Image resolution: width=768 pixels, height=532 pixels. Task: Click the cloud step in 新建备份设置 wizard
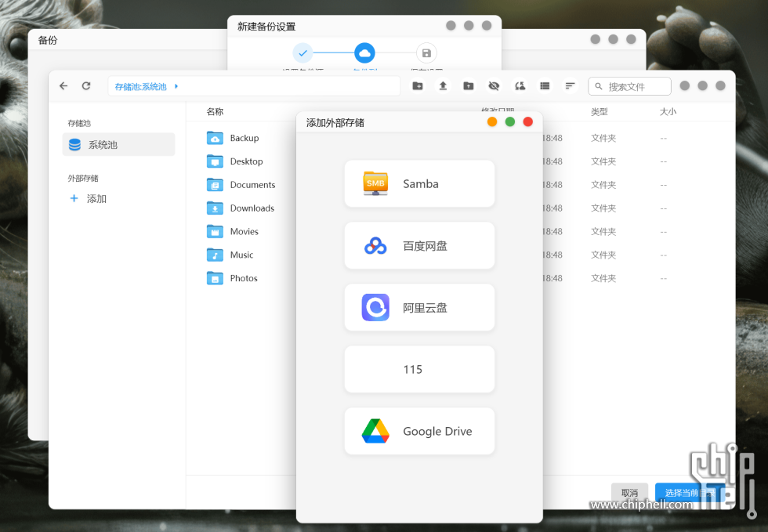[x=365, y=53]
